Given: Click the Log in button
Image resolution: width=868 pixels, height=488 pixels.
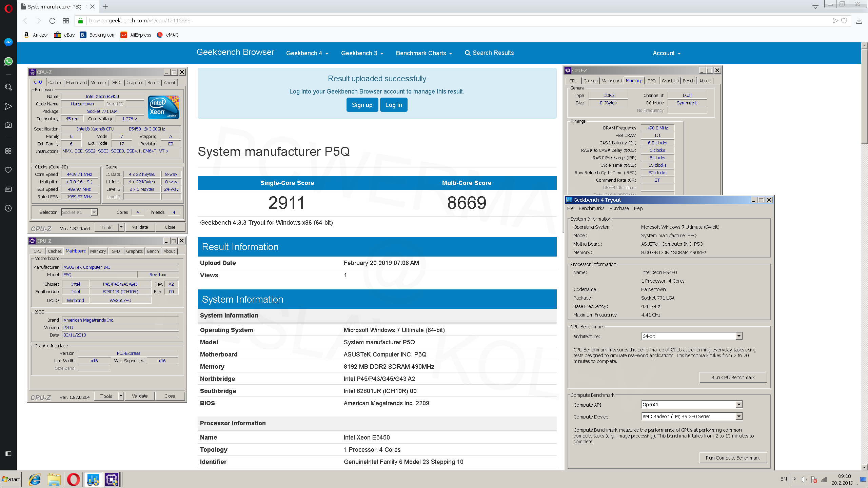Looking at the screenshot, I should (x=394, y=105).
